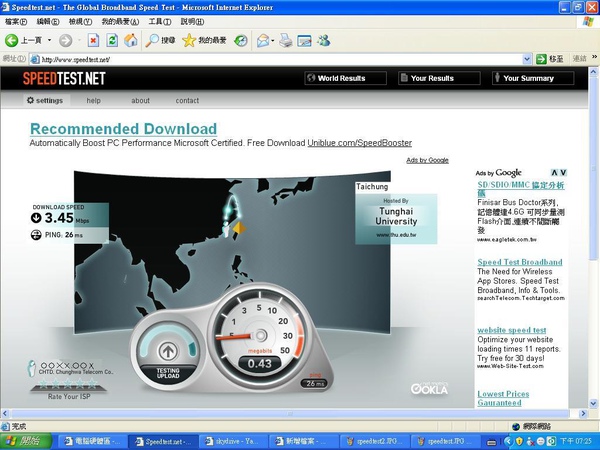
Task: Go to home page house icon
Action: tap(130, 40)
